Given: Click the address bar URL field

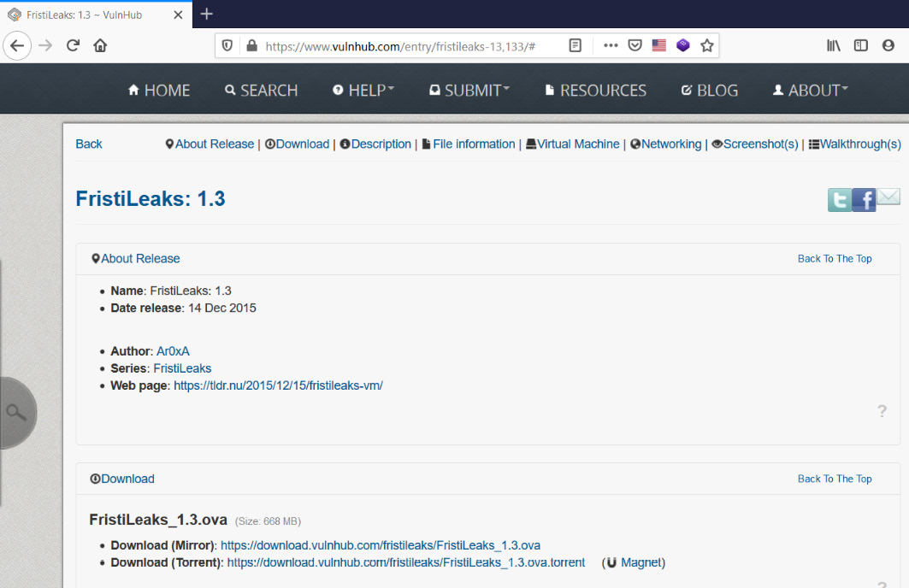Looking at the screenshot, I should 400,46.
